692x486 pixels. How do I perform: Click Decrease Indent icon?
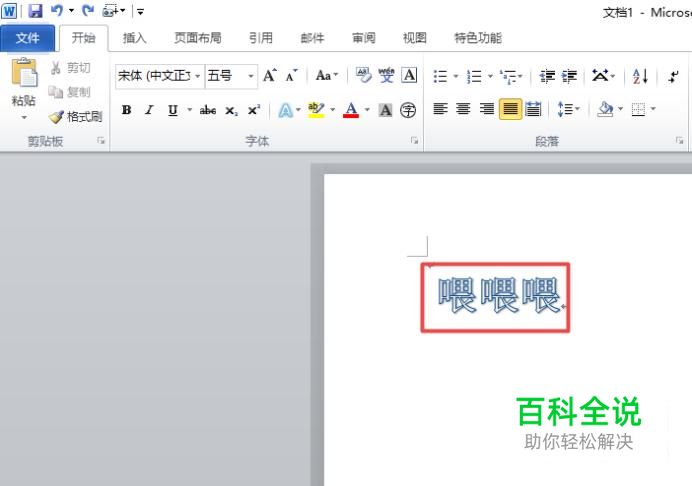(x=547, y=76)
